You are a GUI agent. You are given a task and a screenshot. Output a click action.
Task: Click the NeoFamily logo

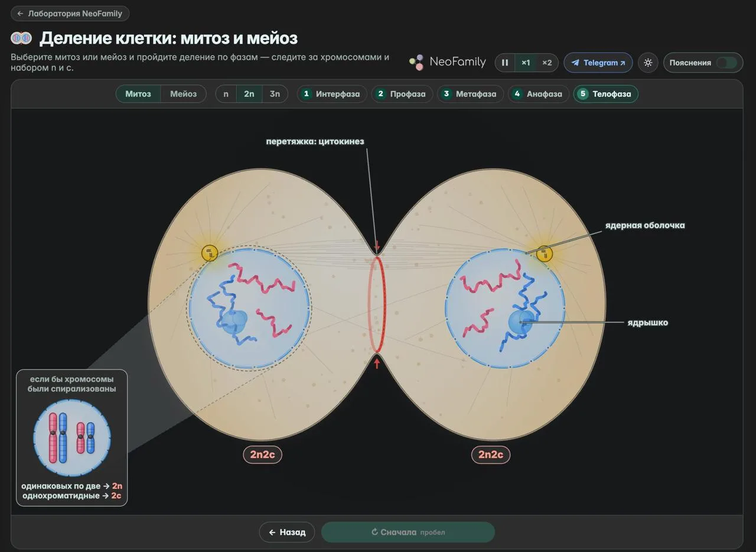point(448,62)
